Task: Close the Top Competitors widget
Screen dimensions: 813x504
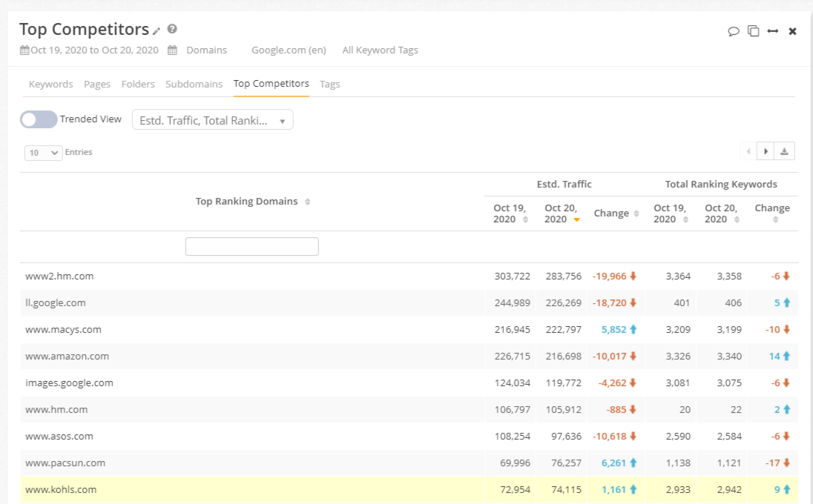Action: pos(792,31)
